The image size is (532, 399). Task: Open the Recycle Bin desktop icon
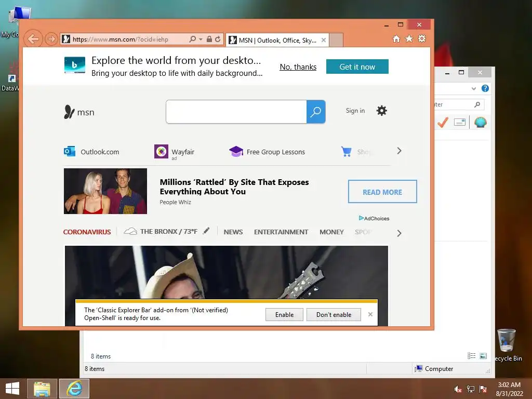(507, 345)
